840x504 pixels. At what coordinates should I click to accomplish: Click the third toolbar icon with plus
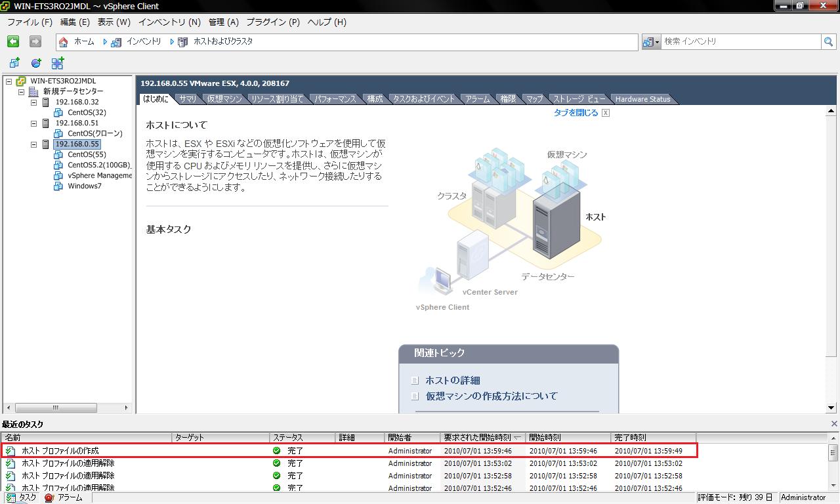coord(58,63)
